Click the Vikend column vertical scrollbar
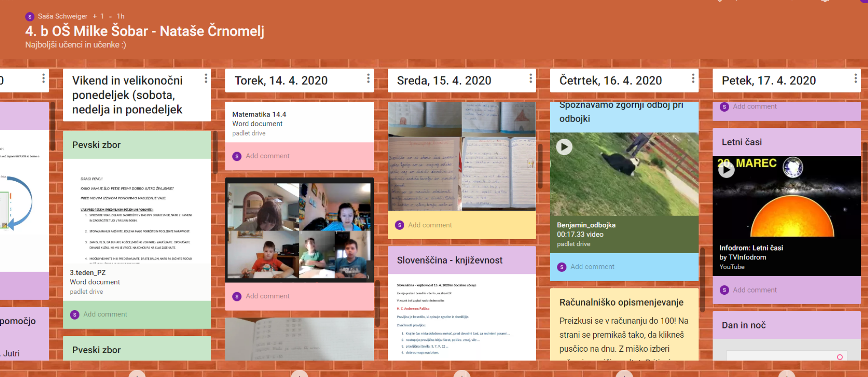This screenshot has height=377, width=868. pos(215,153)
